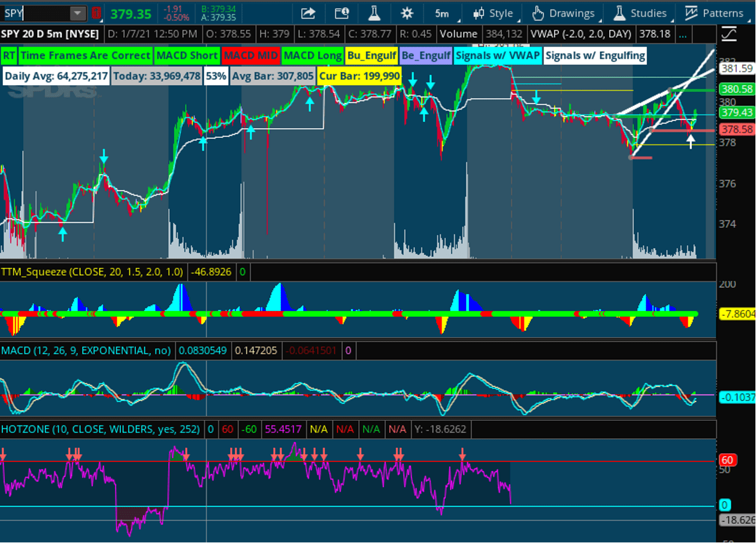Toggle the MACD MID signal label
This screenshot has width=756, height=543.
click(251, 55)
